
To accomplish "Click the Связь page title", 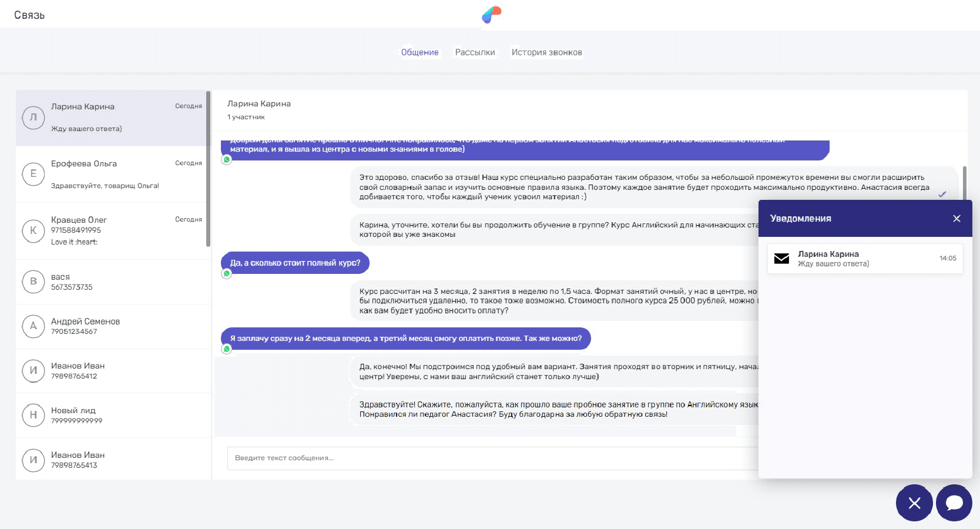I will [29, 15].
